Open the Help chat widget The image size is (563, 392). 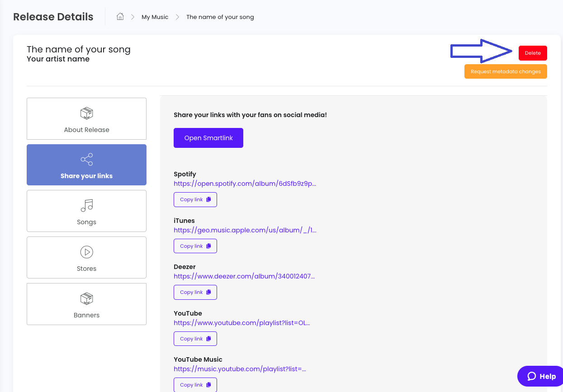click(540, 376)
